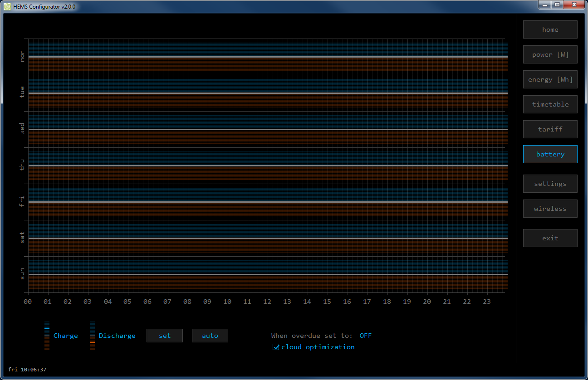Change the overdue setting OFF value
This screenshot has width=588, height=380.
point(365,336)
